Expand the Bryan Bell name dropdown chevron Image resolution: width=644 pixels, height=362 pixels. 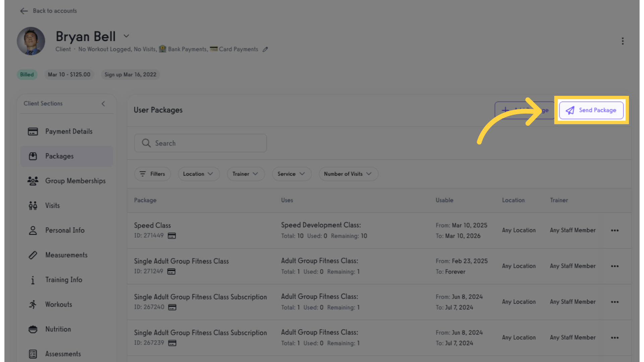tap(126, 36)
